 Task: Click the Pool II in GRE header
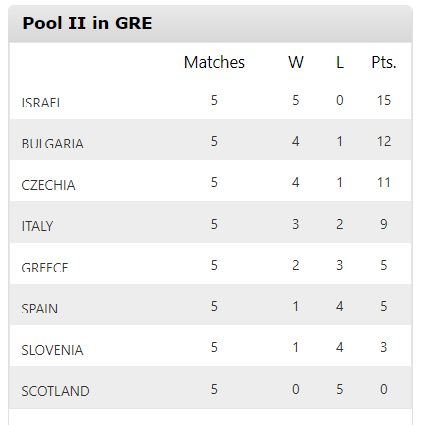pyautogui.click(x=87, y=23)
